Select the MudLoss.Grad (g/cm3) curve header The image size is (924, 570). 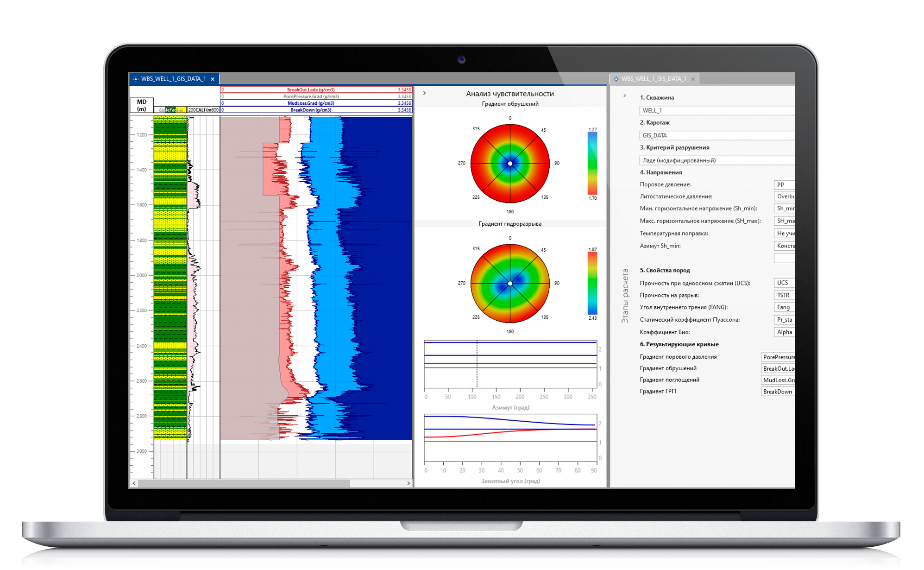click(x=316, y=103)
